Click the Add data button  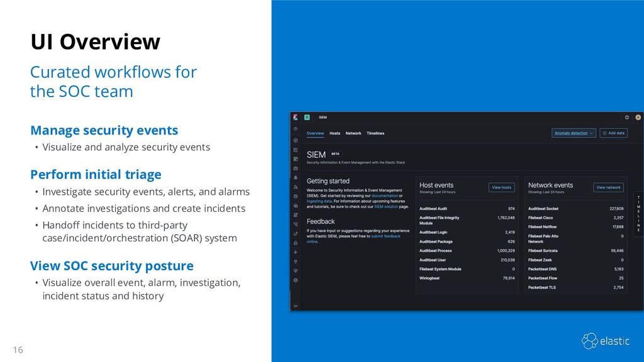tap(613, 133)
